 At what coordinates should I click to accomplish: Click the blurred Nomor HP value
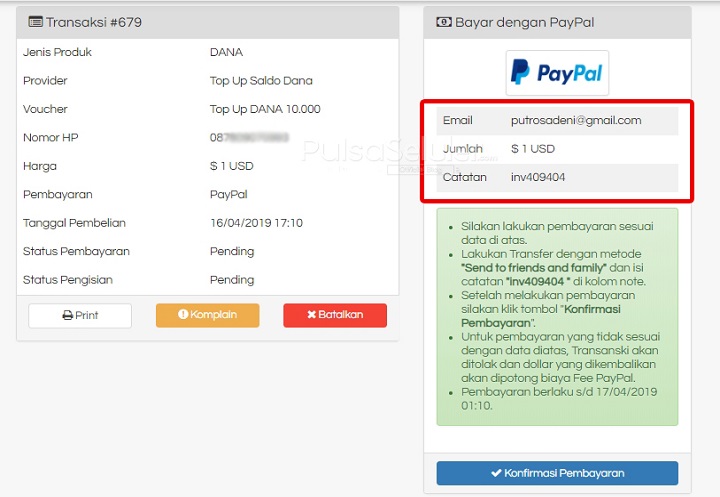point(249,138)
